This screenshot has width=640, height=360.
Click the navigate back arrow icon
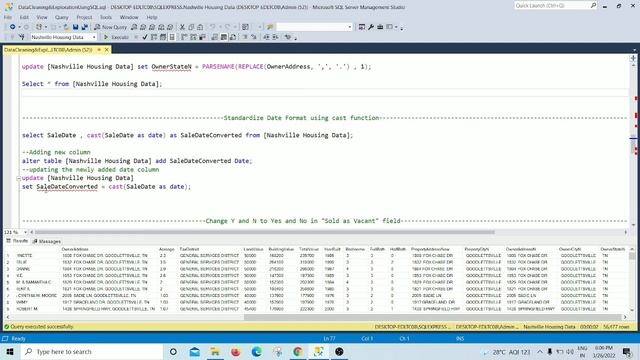pos(13,27)
